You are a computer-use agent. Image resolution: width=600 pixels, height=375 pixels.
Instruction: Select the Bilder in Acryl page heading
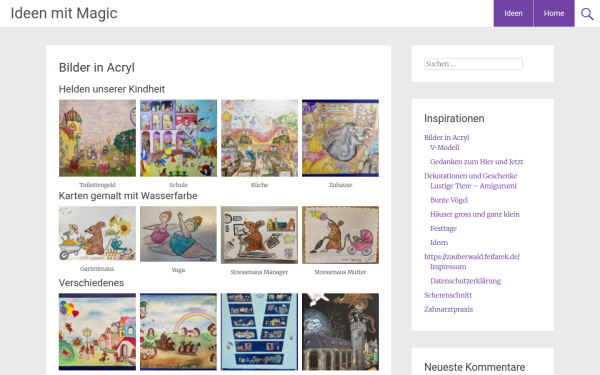[96, 67]
